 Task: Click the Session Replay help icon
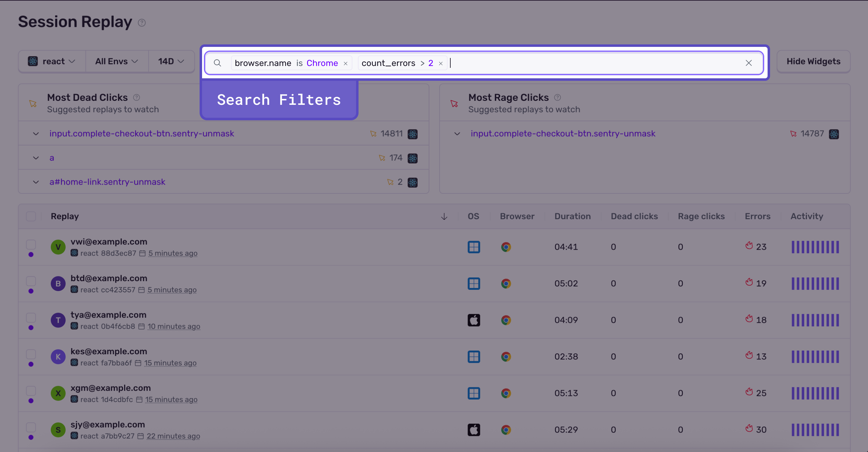click(142, 23)
